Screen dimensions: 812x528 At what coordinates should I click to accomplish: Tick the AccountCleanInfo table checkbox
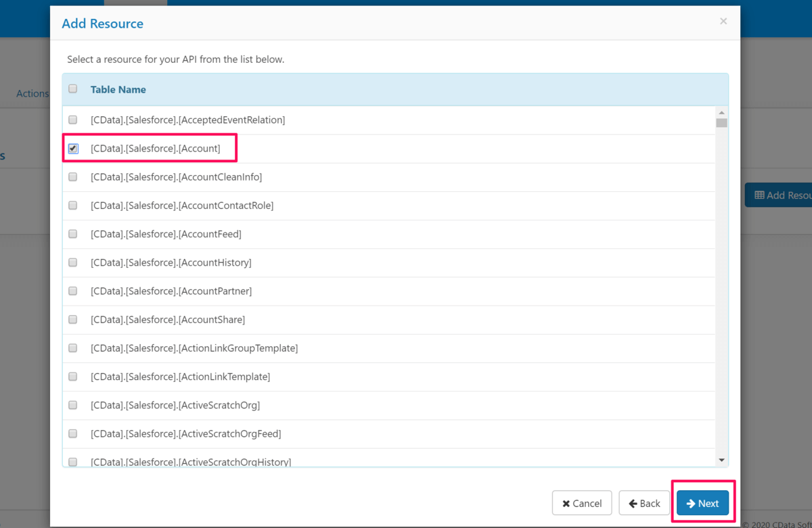(x=73, y=177)
